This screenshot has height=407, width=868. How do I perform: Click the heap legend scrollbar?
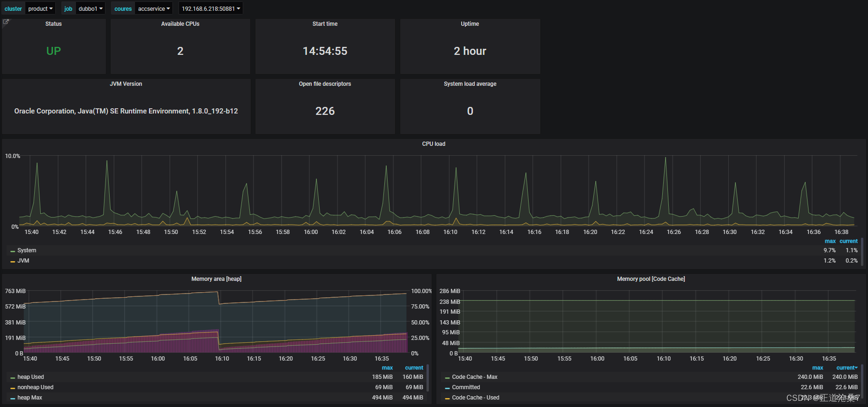[x=428, y=378]
